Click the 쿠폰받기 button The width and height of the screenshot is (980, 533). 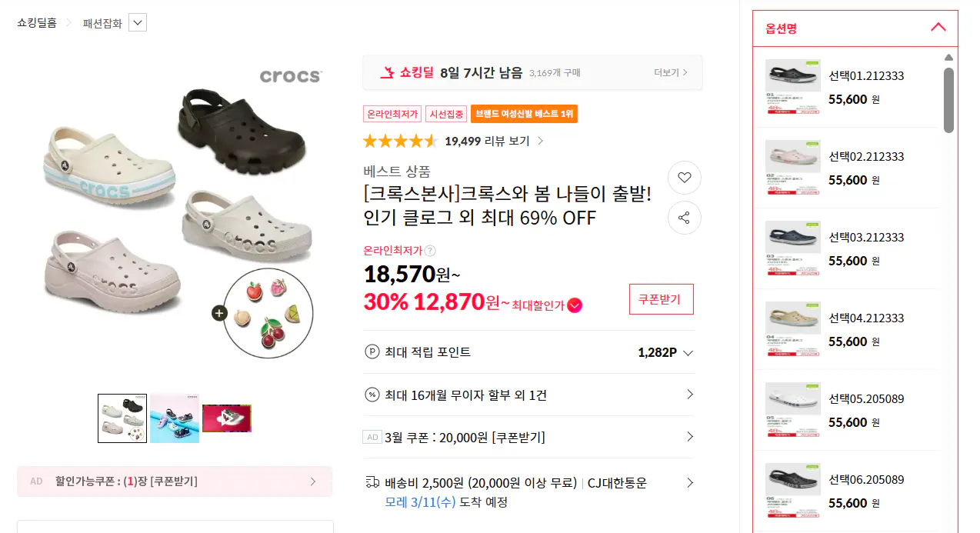(x=661, y=299)
